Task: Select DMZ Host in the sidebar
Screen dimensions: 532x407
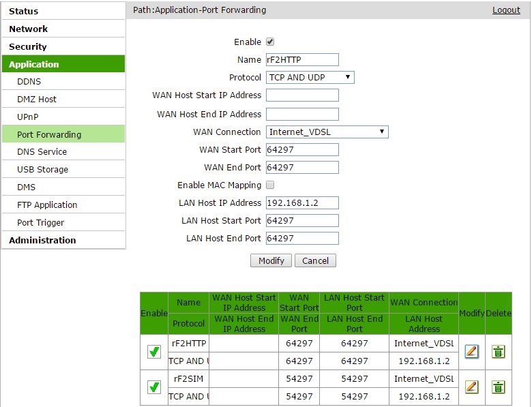Action: coord(37,99)
